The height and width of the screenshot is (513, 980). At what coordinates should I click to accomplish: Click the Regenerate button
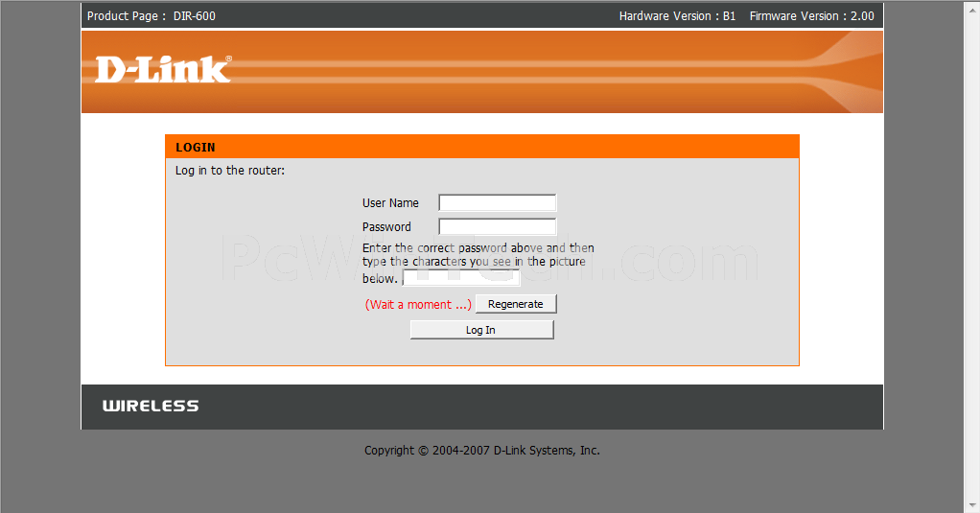click(516, 304)
